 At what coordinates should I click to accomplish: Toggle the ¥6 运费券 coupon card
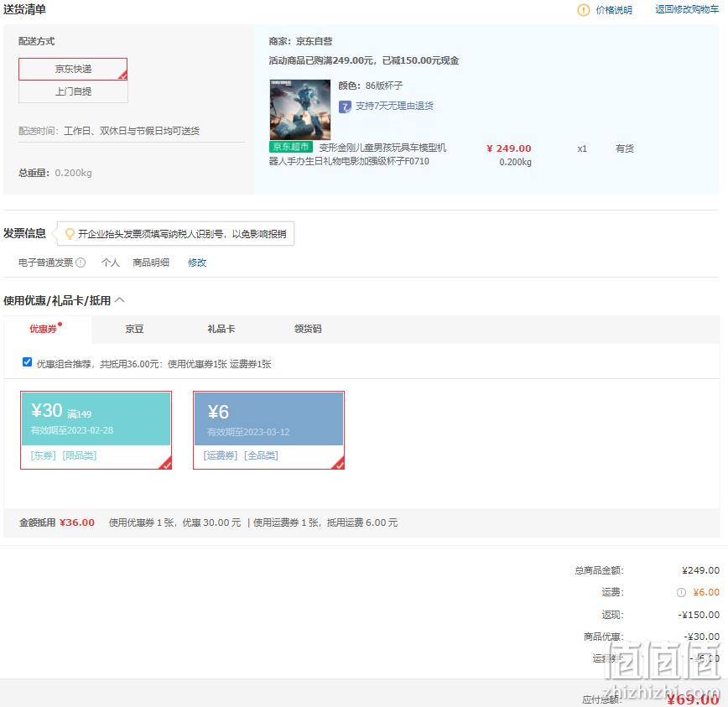(269, 430)
